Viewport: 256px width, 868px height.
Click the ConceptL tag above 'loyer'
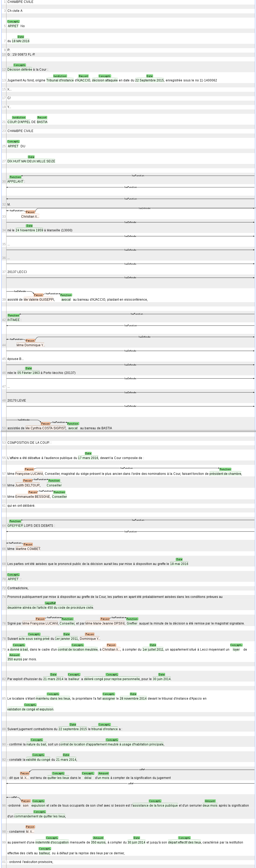(x=237, y=645)
